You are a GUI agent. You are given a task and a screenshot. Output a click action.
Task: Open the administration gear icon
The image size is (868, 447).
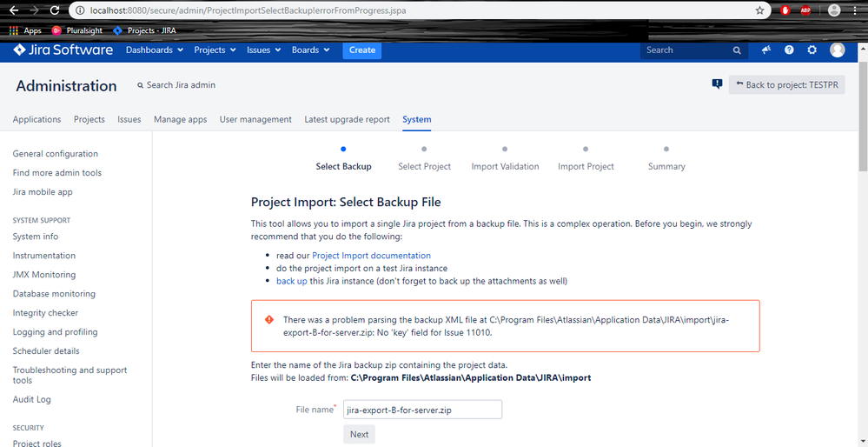pos(812,50)
